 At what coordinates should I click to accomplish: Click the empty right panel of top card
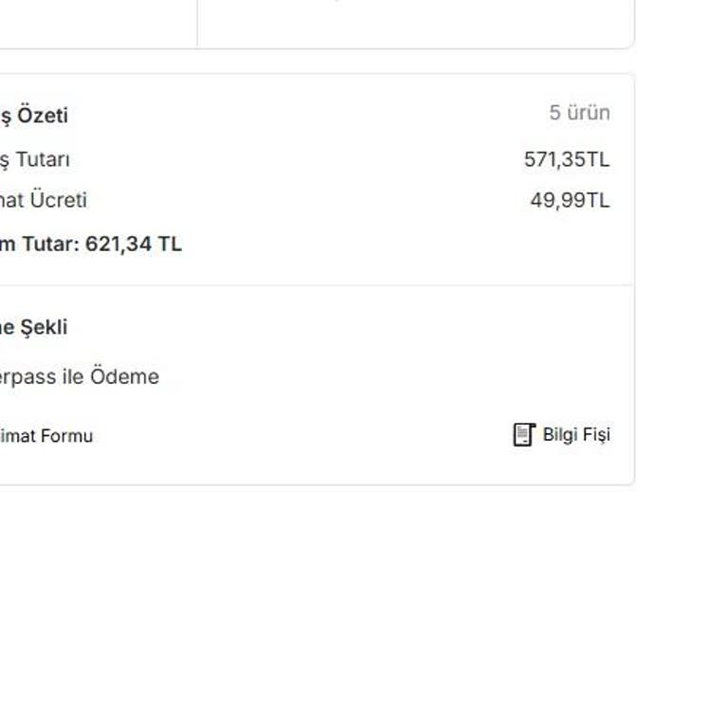pos(415,21)
